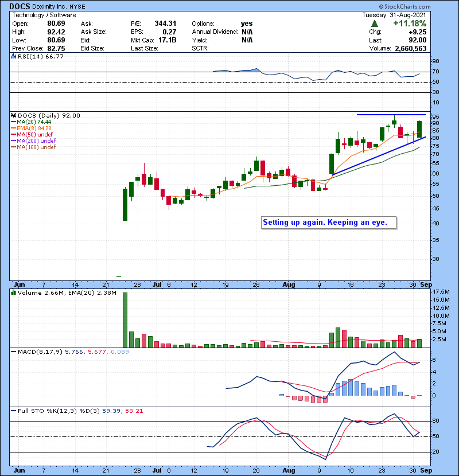Click the Last price 92.00 in header
The width and height of the screenshot is (459, 476).
pos(418,40)
